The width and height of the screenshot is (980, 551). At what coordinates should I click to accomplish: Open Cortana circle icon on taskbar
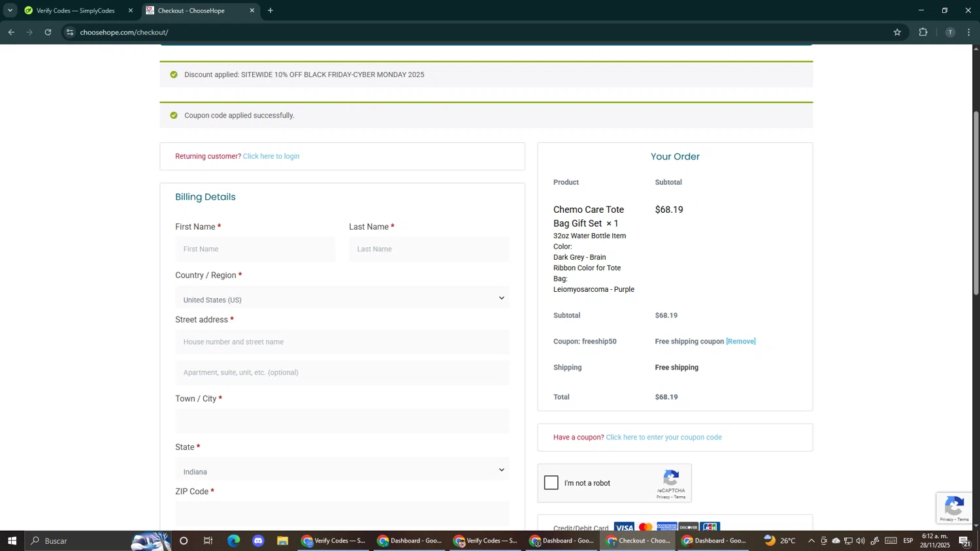click(x=184, y=541)
